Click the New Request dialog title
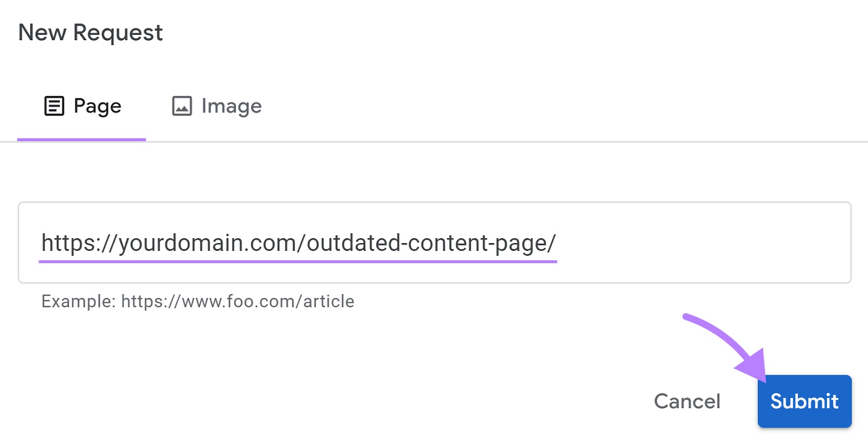This screenshot has height=444, width=868. pyautogui.click(x=90, y=33)
